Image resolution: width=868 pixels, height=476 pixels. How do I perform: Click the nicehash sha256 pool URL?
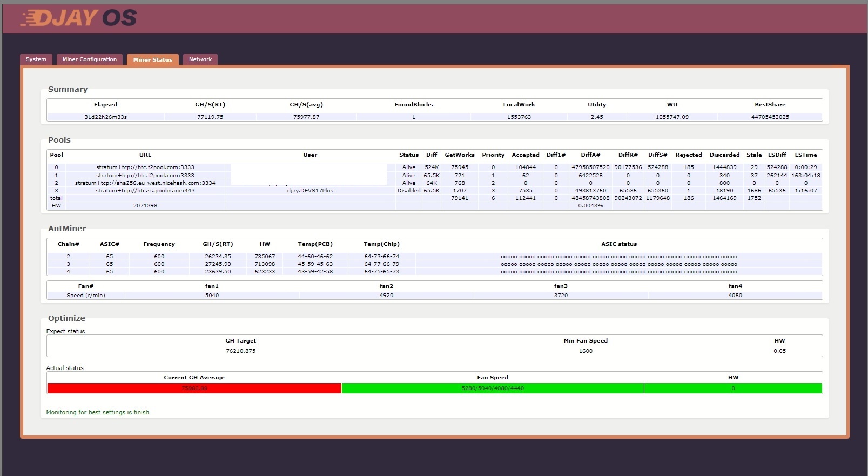pyautogui.click(x=145, y=183)
